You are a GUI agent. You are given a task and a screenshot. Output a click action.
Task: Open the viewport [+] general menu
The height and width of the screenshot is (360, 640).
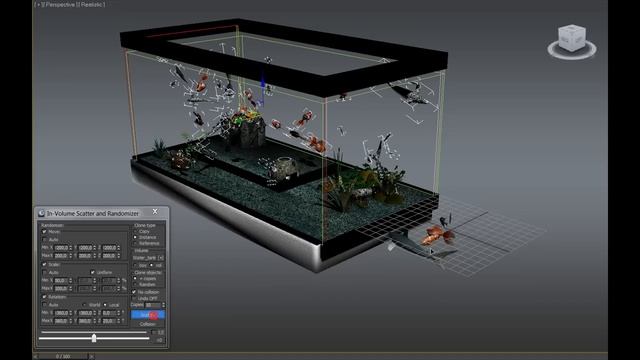38,4
